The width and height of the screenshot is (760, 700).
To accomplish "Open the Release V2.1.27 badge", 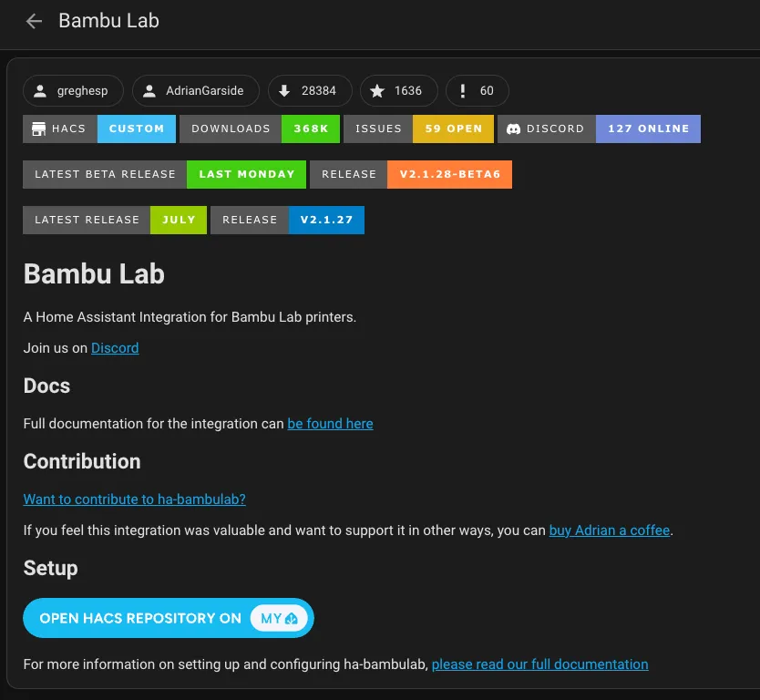I will [287, 220].
